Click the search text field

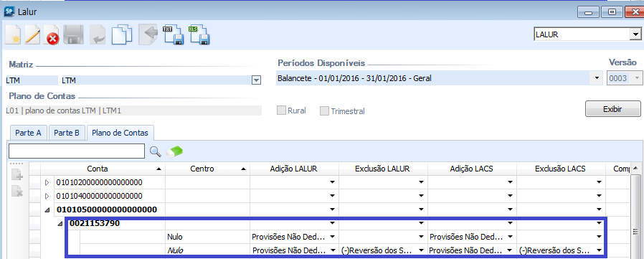coord(77,151)
